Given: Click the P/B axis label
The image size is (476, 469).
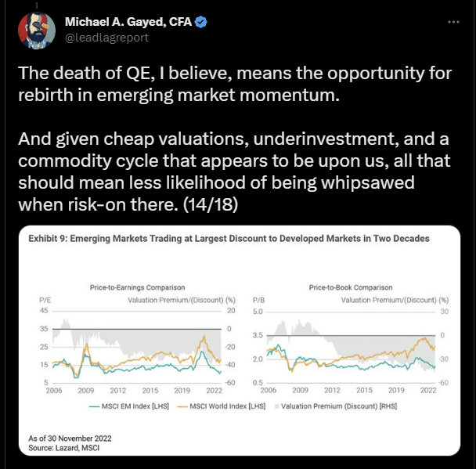Looking at the screenshot, I should pyautogui.click(x=258, y=300).
